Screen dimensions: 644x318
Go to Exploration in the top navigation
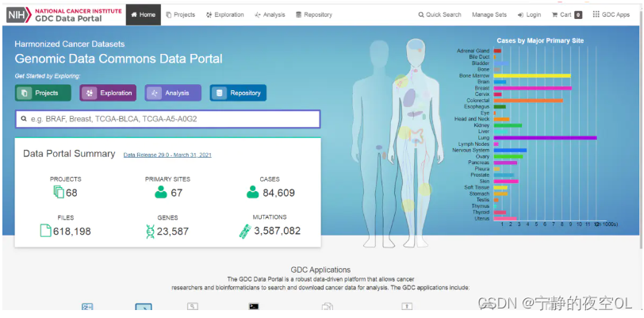224,15
